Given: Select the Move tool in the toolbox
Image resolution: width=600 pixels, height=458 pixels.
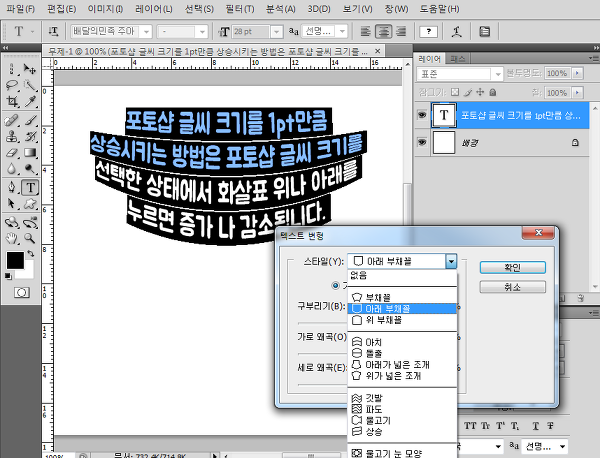Looking at the screenshot, I should pyautogui.click(x=30, y=69).
